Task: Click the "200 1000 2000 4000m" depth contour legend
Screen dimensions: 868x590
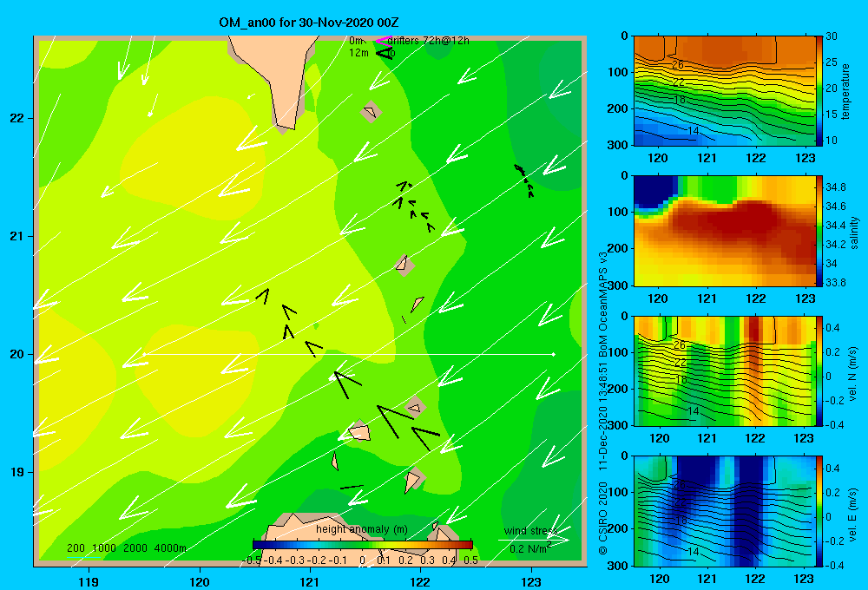Action: pos(126,548)
